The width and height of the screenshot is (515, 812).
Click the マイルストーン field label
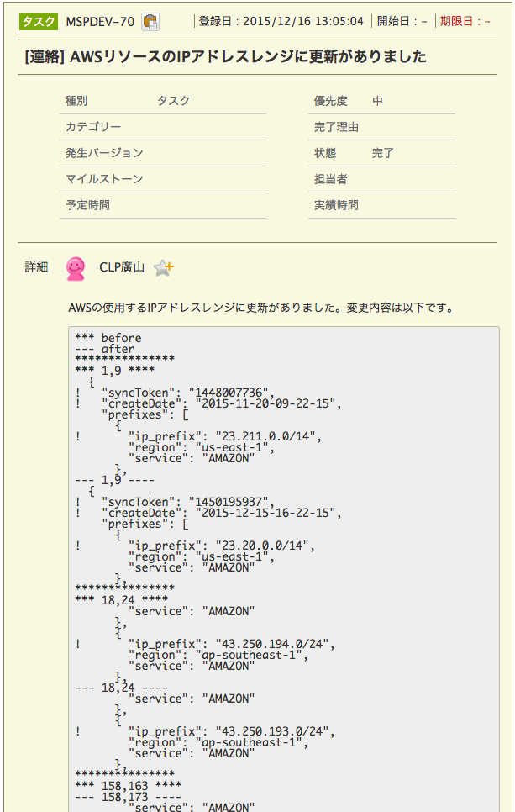tap(104, 179)
